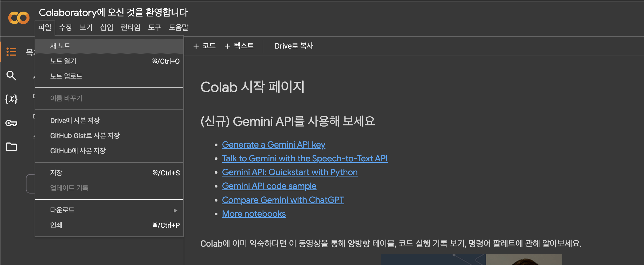The height and width of the screenshot is (265, 644).
Task: Open Talk to Gemini Speech-to-Text API link
Action: pyautogui.click(x=305, y=158)
